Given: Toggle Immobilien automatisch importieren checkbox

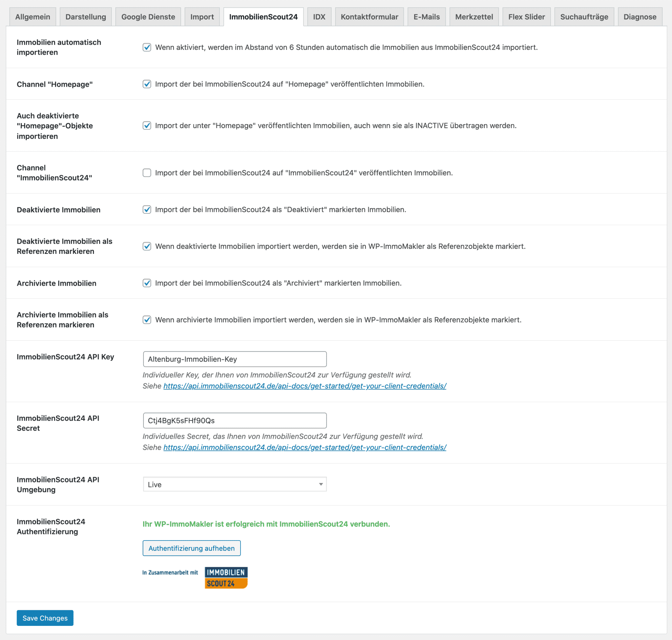Looking at the screenshot, I should 147,47.
